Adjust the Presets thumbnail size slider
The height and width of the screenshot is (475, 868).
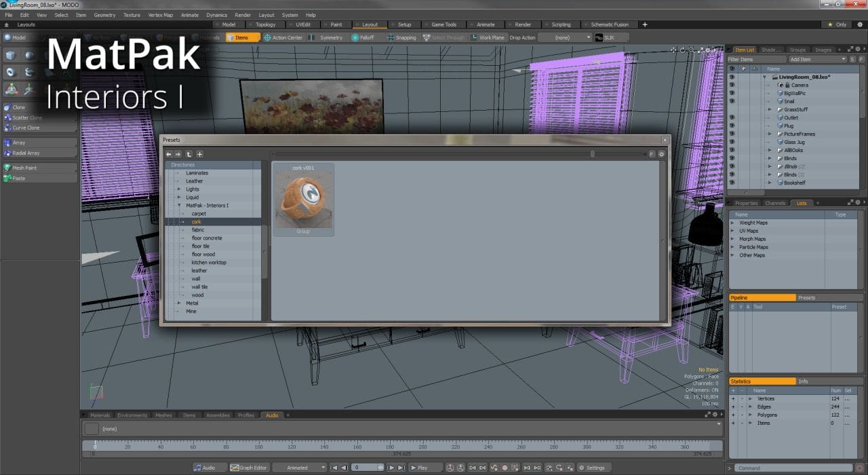tap(592, 154)
